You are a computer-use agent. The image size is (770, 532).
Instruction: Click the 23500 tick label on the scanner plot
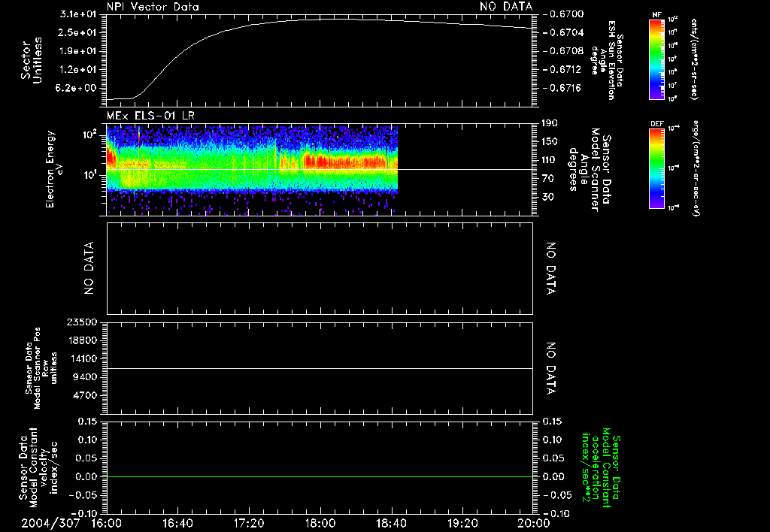point(83,322)
